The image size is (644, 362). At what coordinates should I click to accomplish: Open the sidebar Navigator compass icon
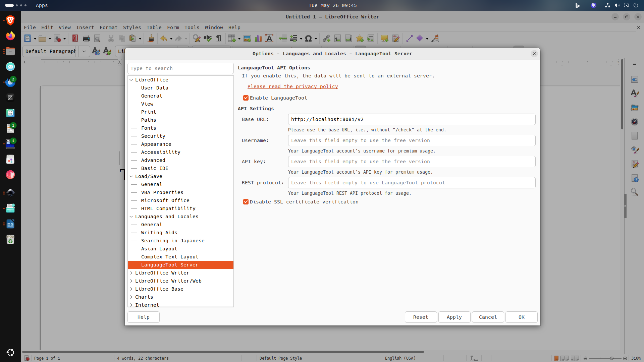[635, 122]
